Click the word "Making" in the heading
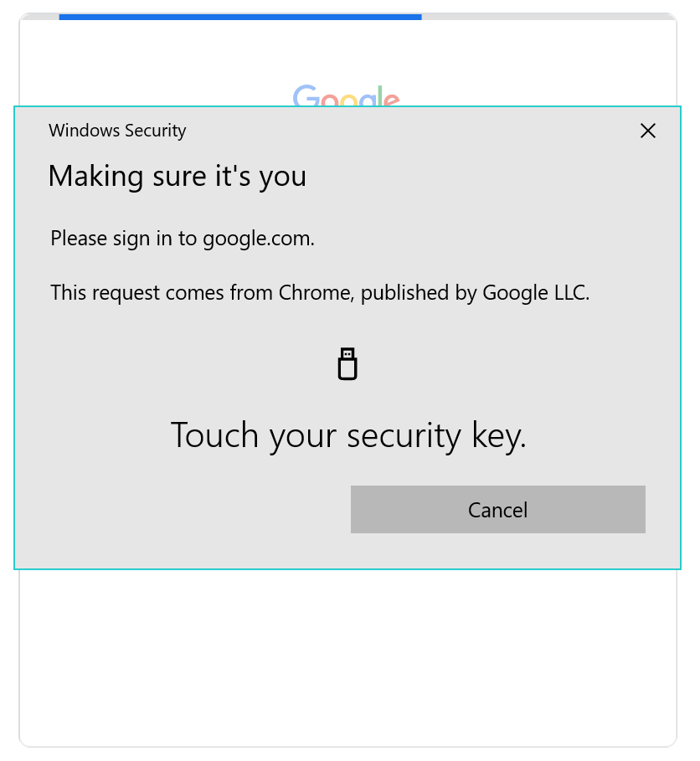The image size is (700, 761). pyautogui.click(x=85, y=176)
